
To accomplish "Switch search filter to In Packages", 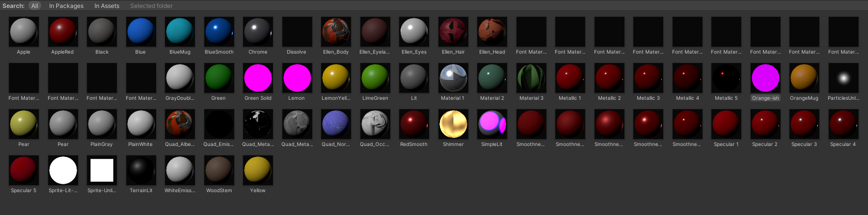I will (x=66, y=6).
